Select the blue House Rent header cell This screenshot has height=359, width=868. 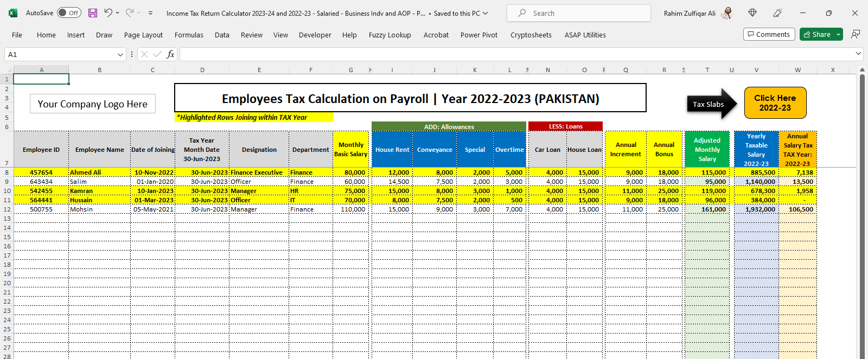click(392, 150)
